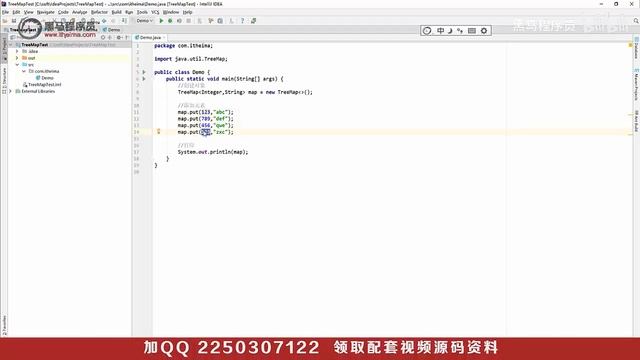The width and height of the screenshot is (640, 360).
Task: Expand External Libraries node
Action: 11,91
